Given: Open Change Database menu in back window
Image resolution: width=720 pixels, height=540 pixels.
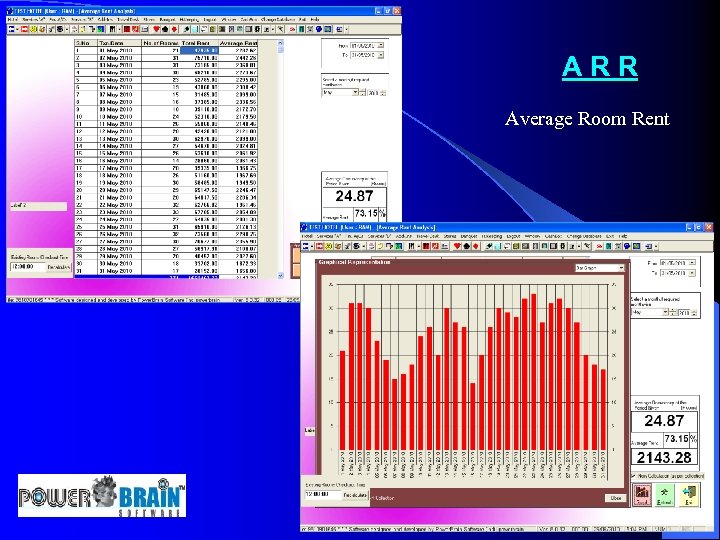Looking at the screenshot, I should point(278,20).
